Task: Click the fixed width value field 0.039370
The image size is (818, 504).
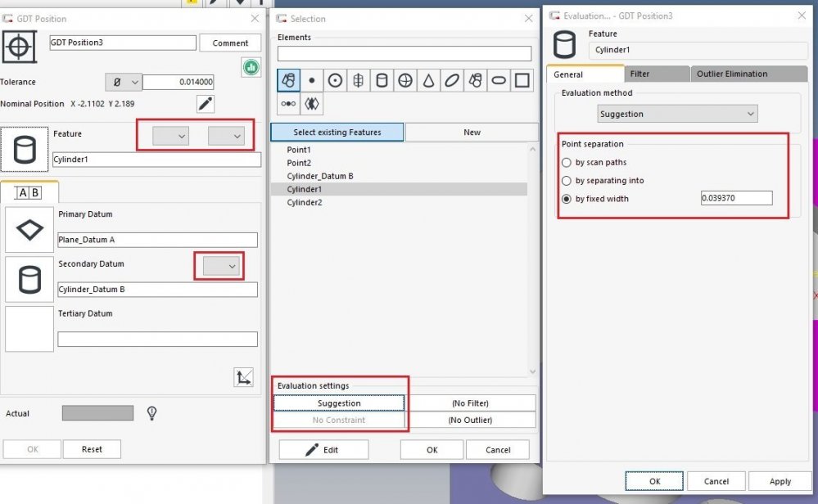Action: coord(737,198)
